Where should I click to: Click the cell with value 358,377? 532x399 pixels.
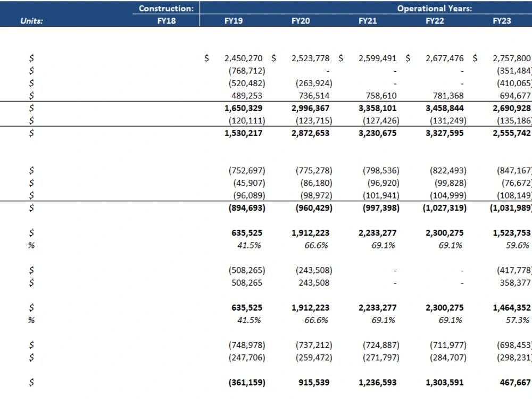click(515, 282)
